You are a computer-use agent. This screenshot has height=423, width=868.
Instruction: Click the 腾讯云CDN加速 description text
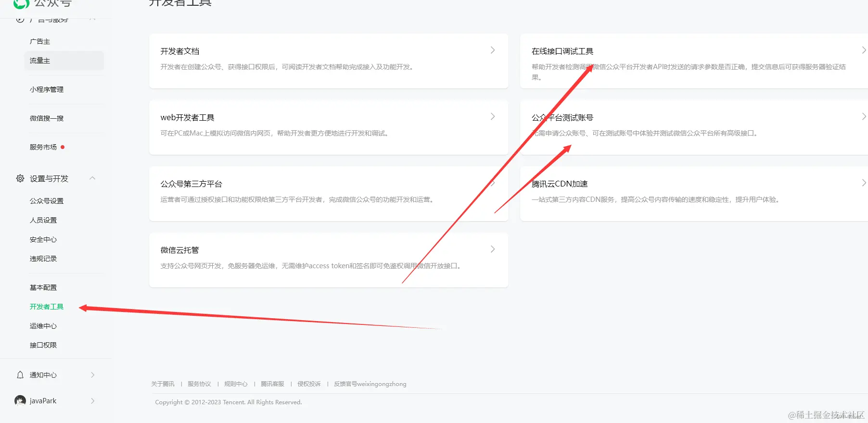[656, 199]
